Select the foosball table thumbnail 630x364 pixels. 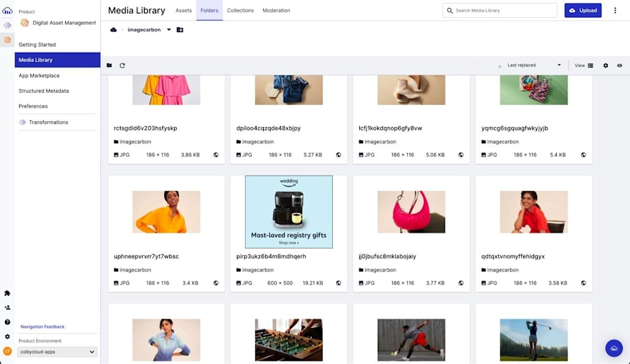click(x=289, y=340)
